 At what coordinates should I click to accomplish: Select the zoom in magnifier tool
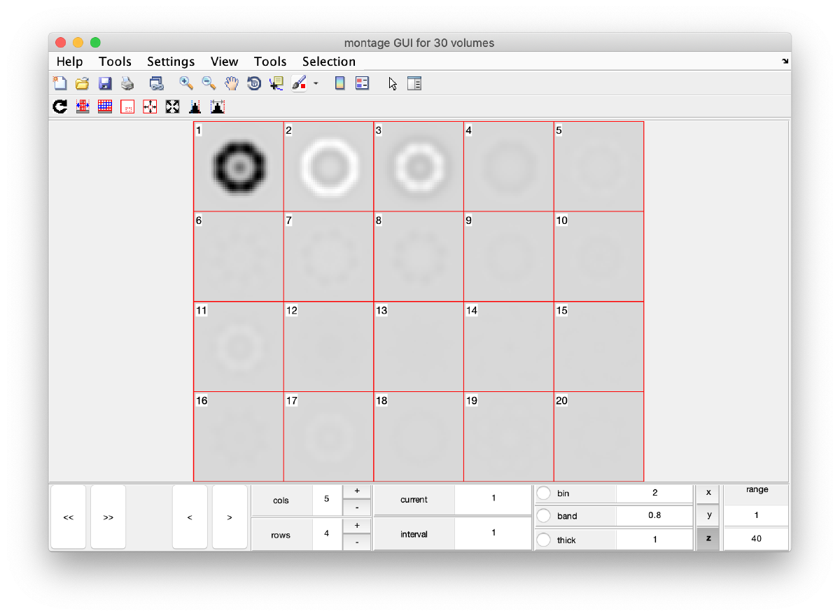[x=185, y=83]
